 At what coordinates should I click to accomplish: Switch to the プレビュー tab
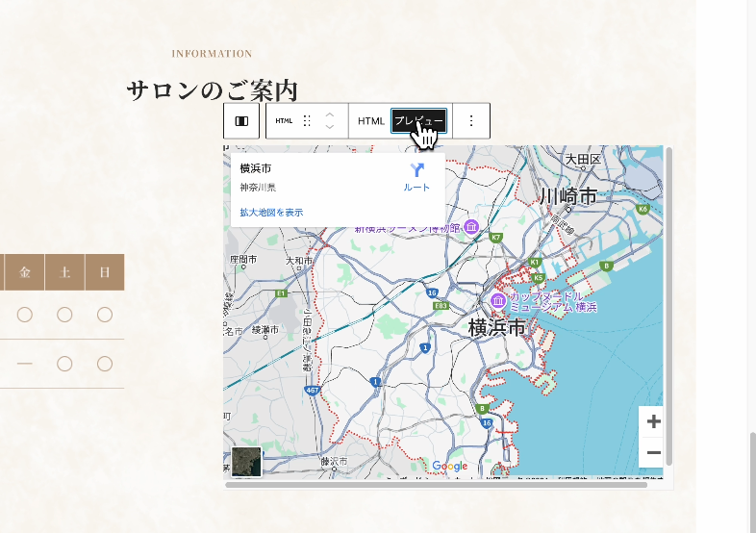click(x=418, y=121)
